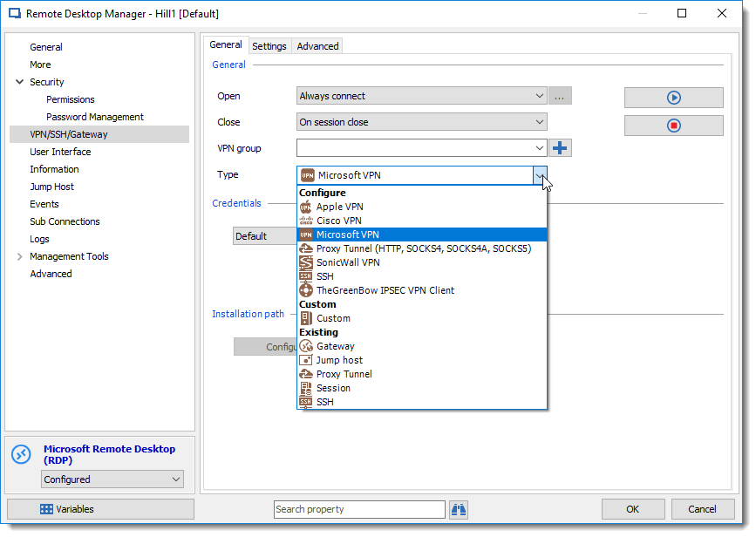The image size is (756, 537).
Task: Open the Close behavior dropdown
Action: coord(539,121)
